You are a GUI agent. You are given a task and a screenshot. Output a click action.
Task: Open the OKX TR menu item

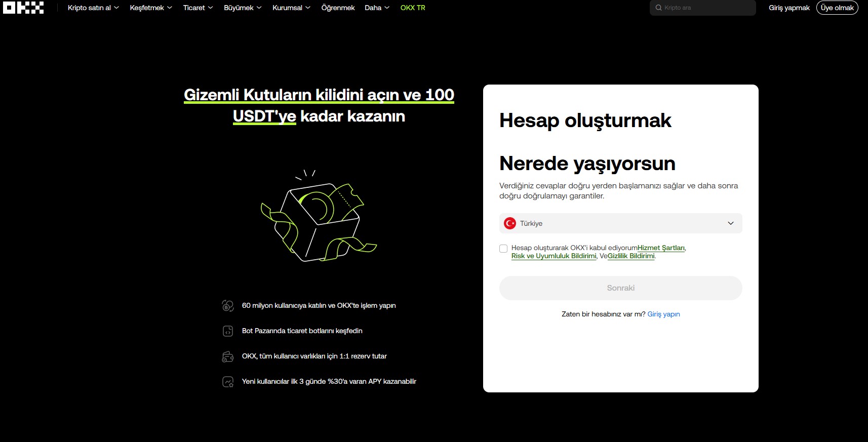coord(413,8)
